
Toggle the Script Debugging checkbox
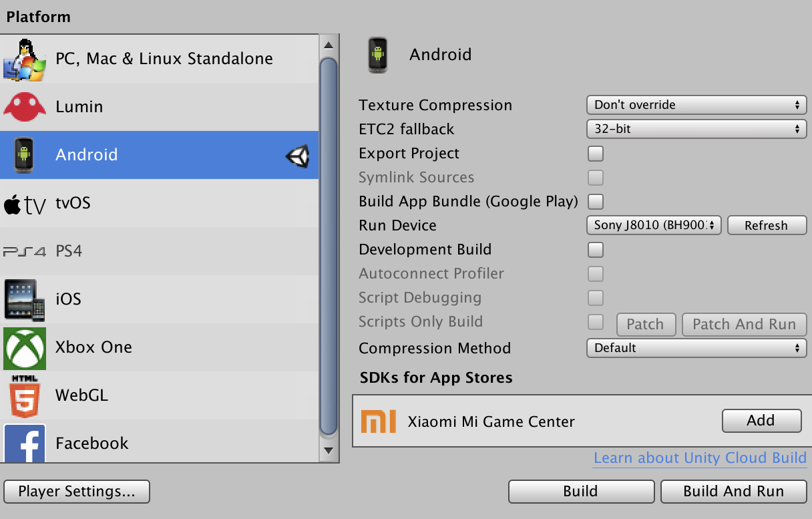(595, 298)
